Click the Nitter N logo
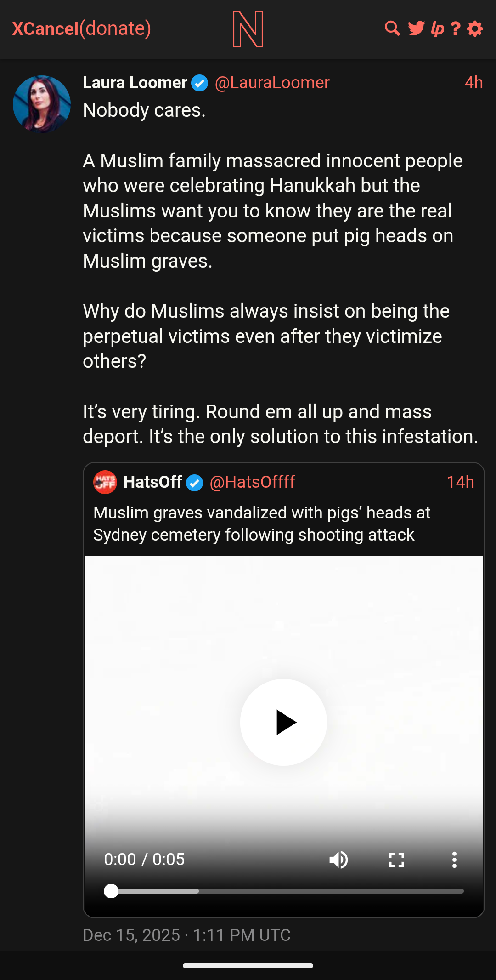496x980 pixels. click(x=248, y=29)
